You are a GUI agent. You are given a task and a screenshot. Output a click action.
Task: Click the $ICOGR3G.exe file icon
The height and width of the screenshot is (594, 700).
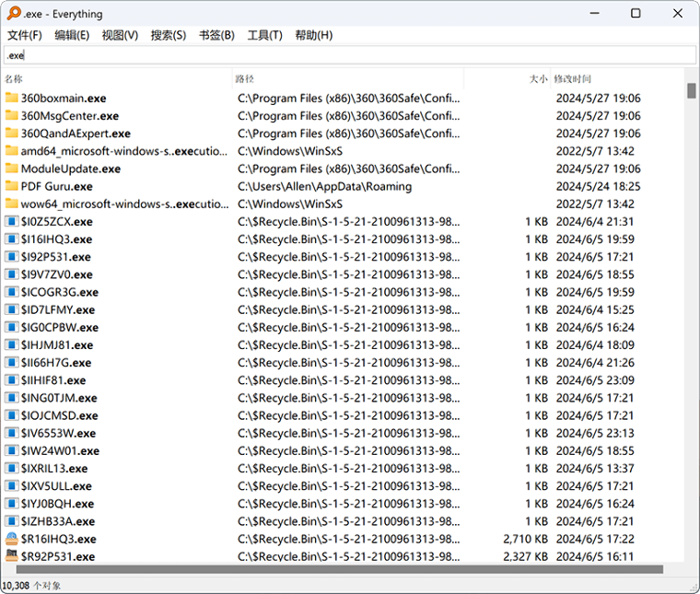point(12,292)
